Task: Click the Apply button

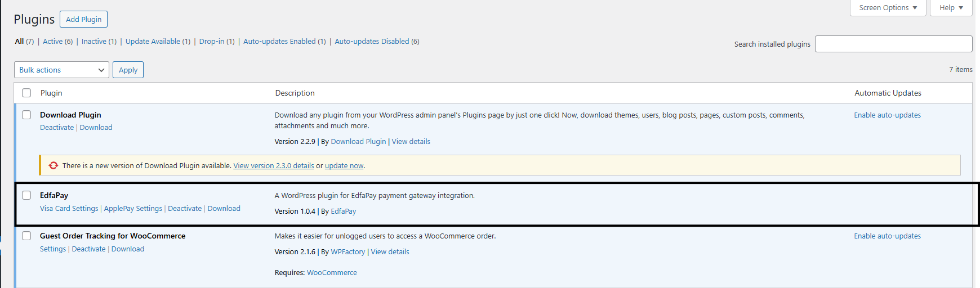Action: click(128, 70)
